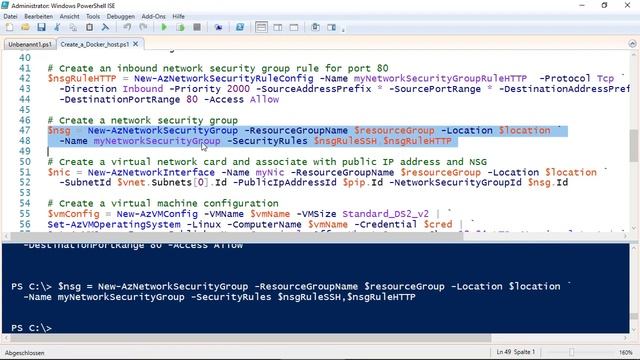Click the script pane vertical scrollbar thumb
The image size is (640, 360).
coord(633,145)
